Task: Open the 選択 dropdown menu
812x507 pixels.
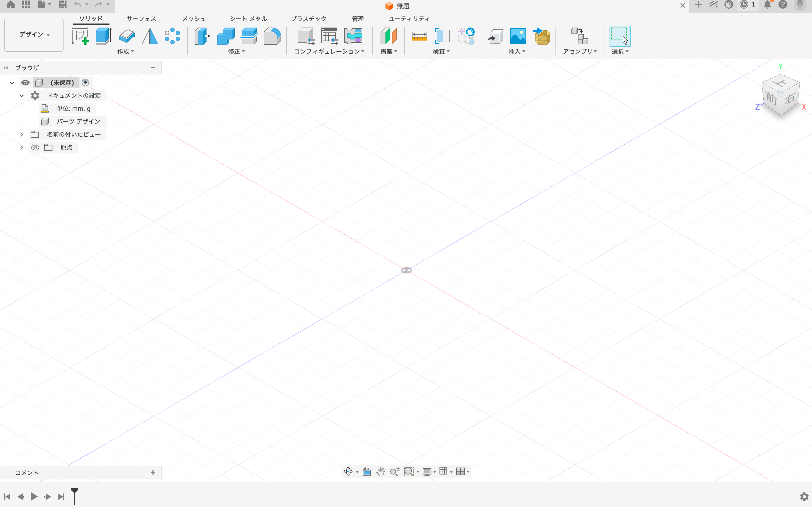Action: pyautogui.click(x=620, y=51)
